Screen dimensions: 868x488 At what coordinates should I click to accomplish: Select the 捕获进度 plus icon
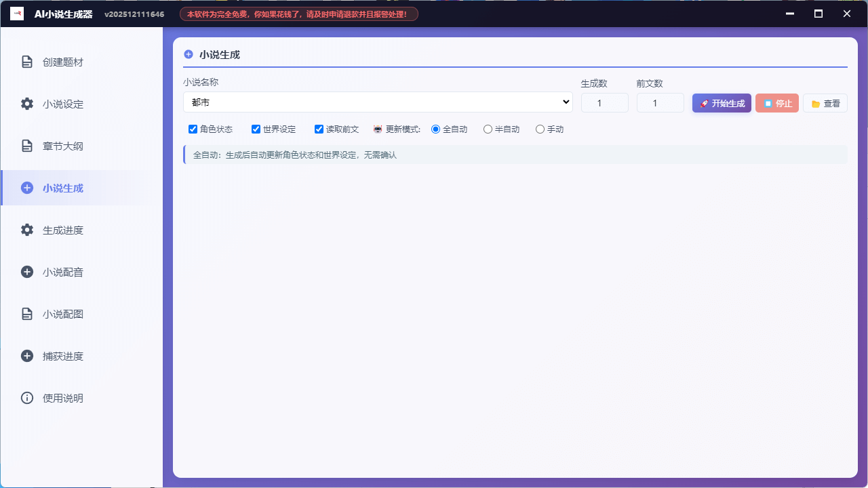pyautogui.click(x=26, y=356)
